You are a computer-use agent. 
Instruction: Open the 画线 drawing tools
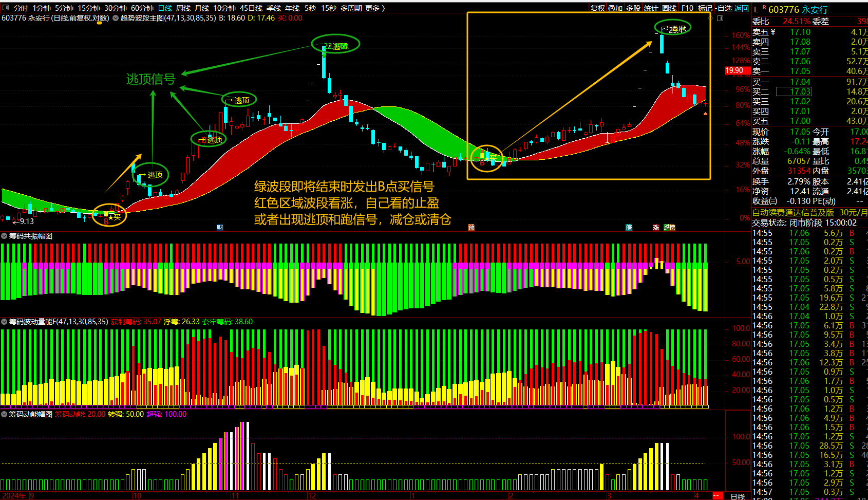(669, 8)
